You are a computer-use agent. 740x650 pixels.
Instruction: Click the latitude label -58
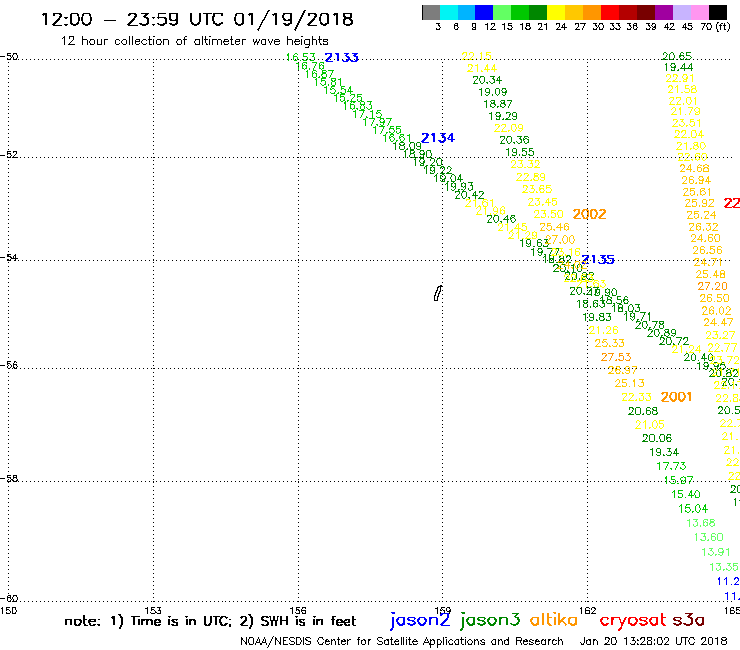[x=9, y=479]
